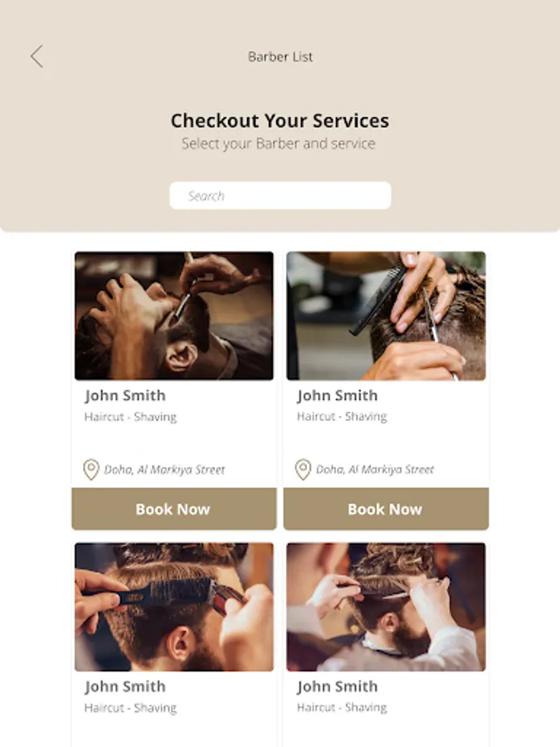This screenshot has height=747, width=560.
Task: Select John Smith name under clipper photo
Action: point(125,687)
